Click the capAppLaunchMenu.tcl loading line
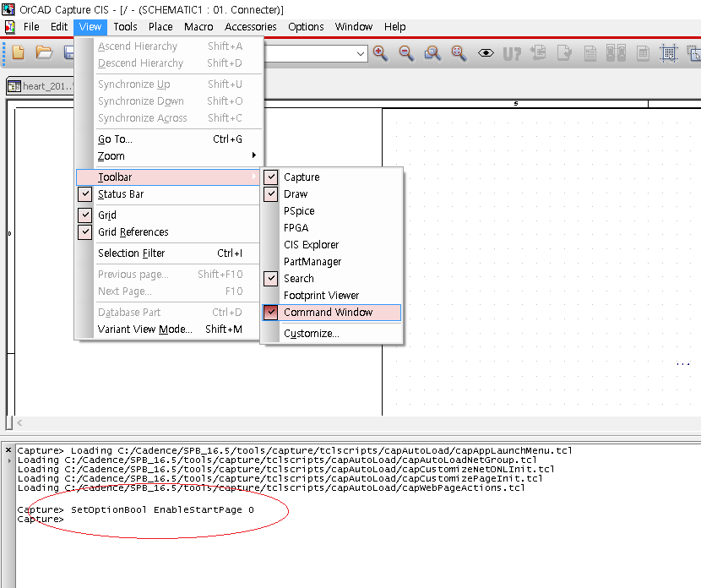This screenshot has height=588, width=701. click(295, 450)
